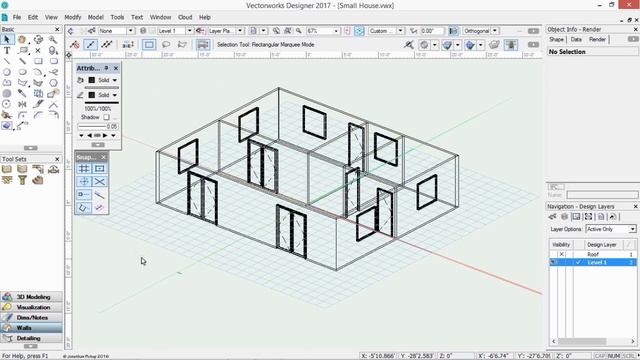Switch to the Data tab in Object Info
Viewport: 640px width, 360px height.
click(576, 39)
